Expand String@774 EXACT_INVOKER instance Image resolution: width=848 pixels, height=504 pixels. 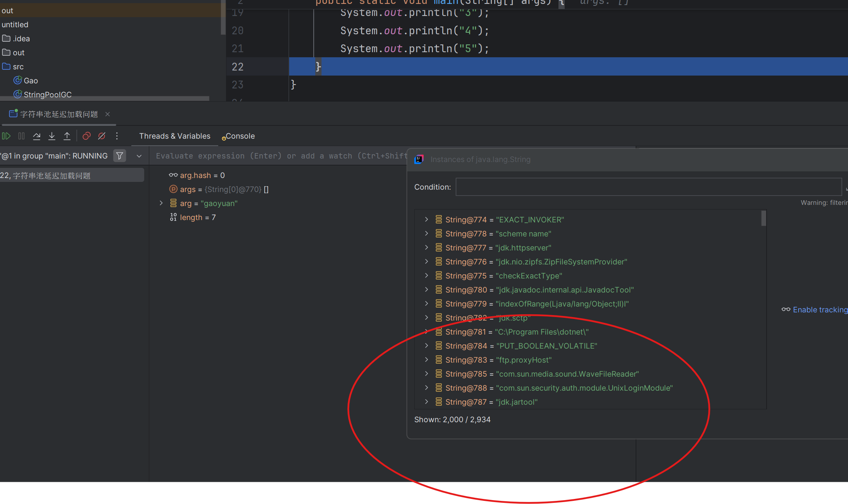[426, 219]
